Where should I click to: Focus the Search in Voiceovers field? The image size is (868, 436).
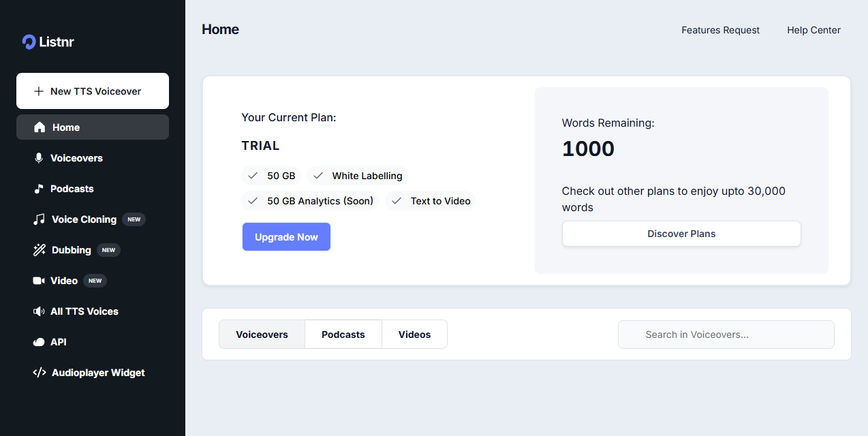point(726,334)
